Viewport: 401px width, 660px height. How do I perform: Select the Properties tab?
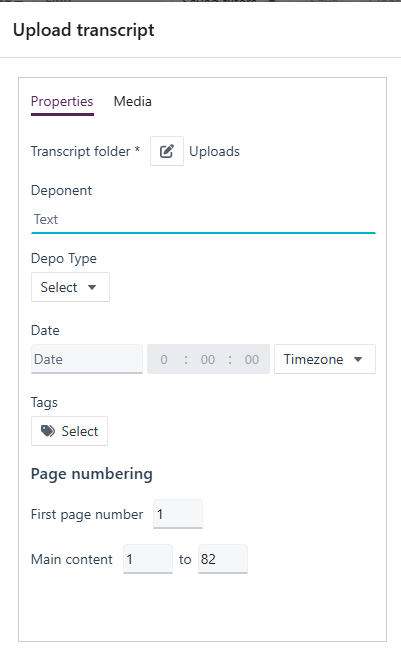[62, 101]
